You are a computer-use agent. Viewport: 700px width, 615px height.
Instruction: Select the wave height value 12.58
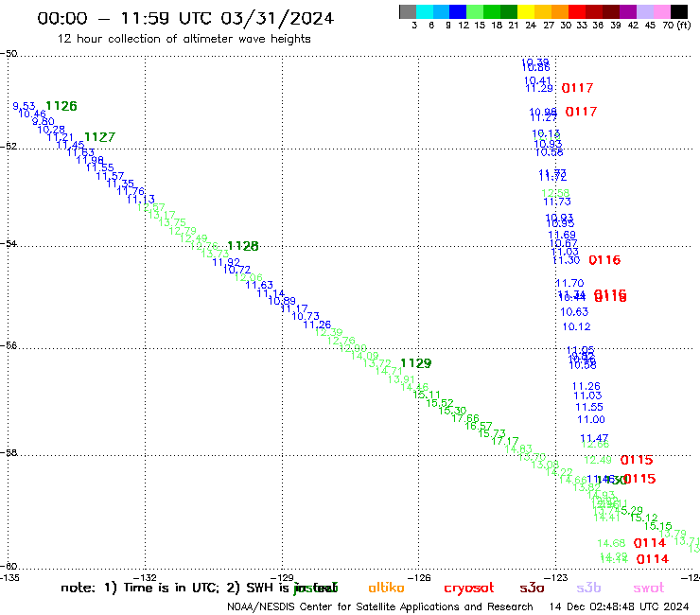tap(555, 193)
